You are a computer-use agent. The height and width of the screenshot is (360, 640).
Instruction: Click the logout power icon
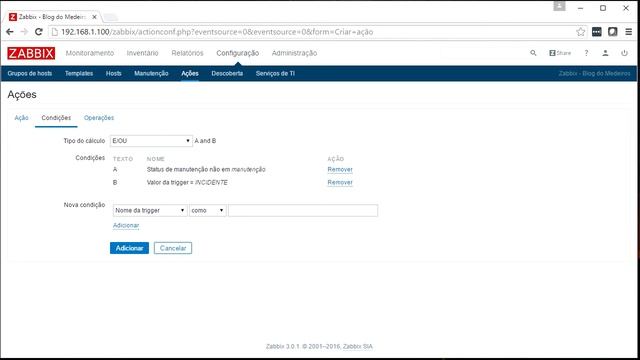[x=624, y=53]
